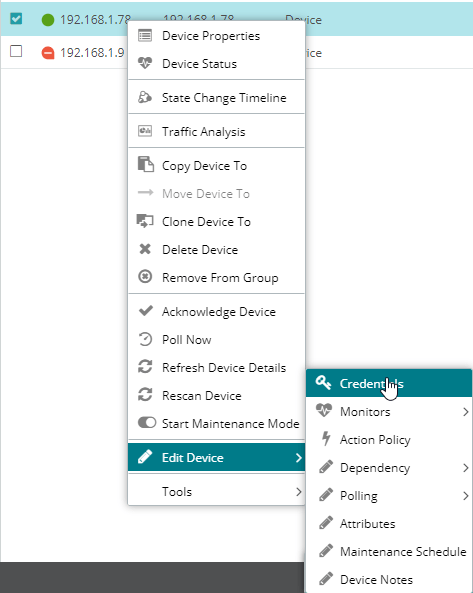The height and width of the screenshot is (593, 473).
Task: Click the Copy Device To icon
Action: (146, 165)
